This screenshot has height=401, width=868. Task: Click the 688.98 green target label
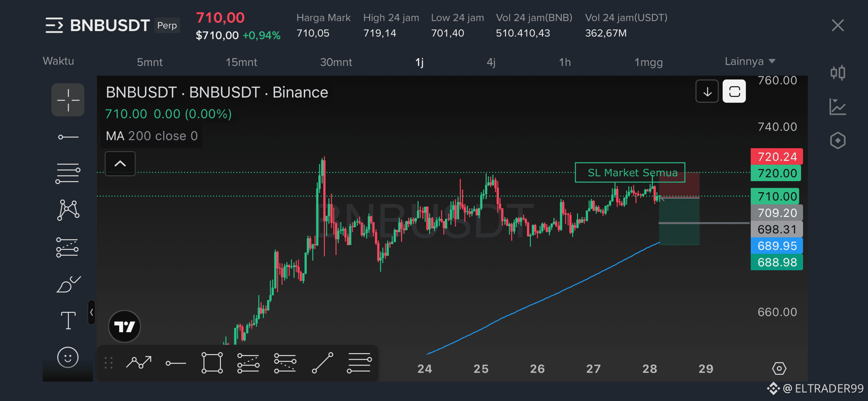coord(776,262)
